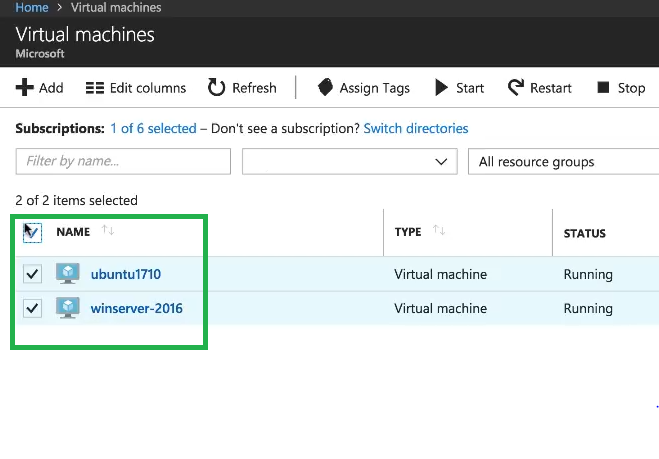Open the winserver-2016 VM link

coord(137,309)
